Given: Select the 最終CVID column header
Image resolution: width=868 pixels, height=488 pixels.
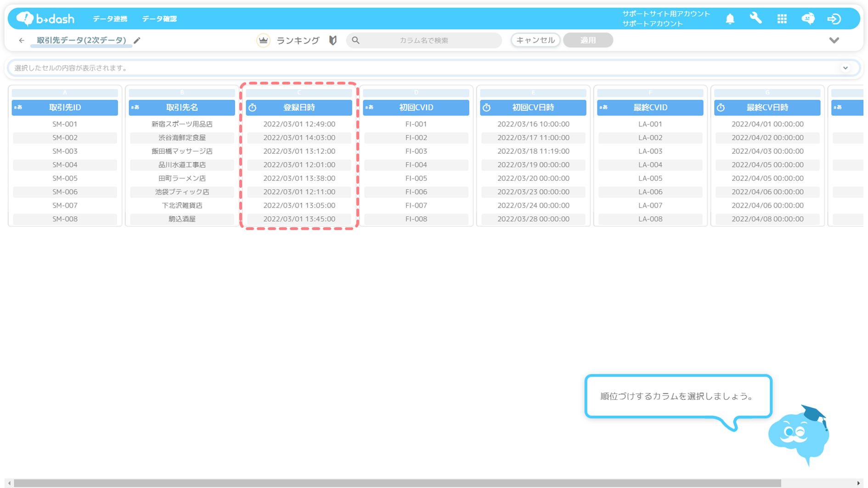Looking at the screenshot, I should [x=650, y=107].
